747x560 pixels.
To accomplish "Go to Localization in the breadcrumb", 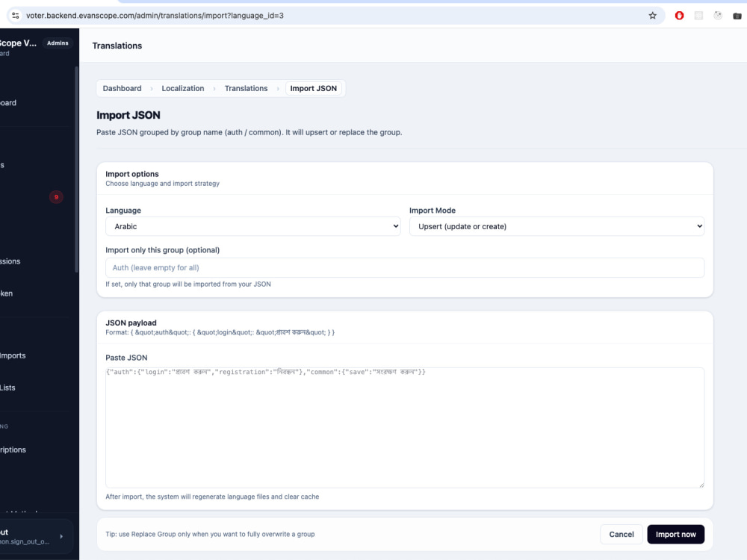I will pos(182,89).
